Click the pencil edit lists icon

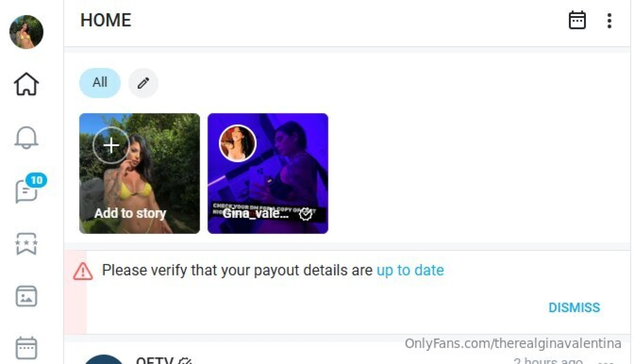[143, 83]
